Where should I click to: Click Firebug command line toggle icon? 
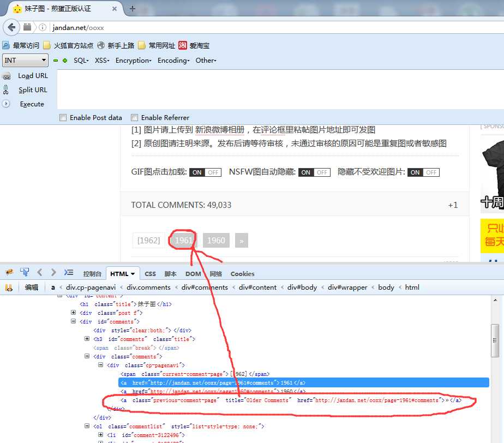(x=69, y=273)
